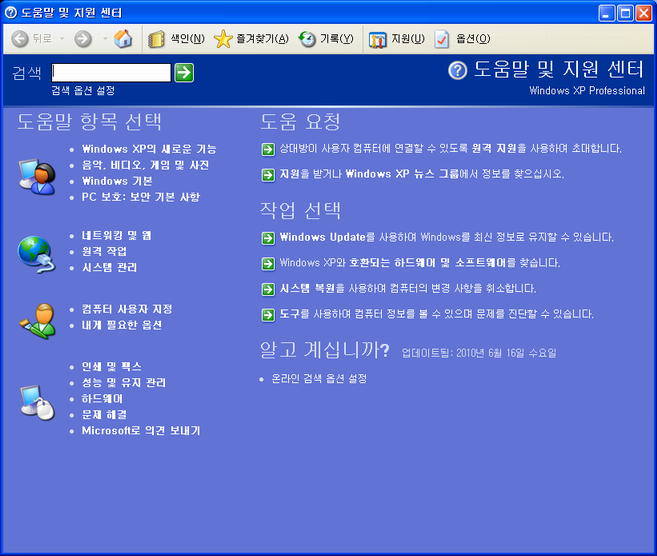Click the user customization picture beside 컴퓨터 사용자 지정
Viewport: 657px width, 556px height.
37,321
